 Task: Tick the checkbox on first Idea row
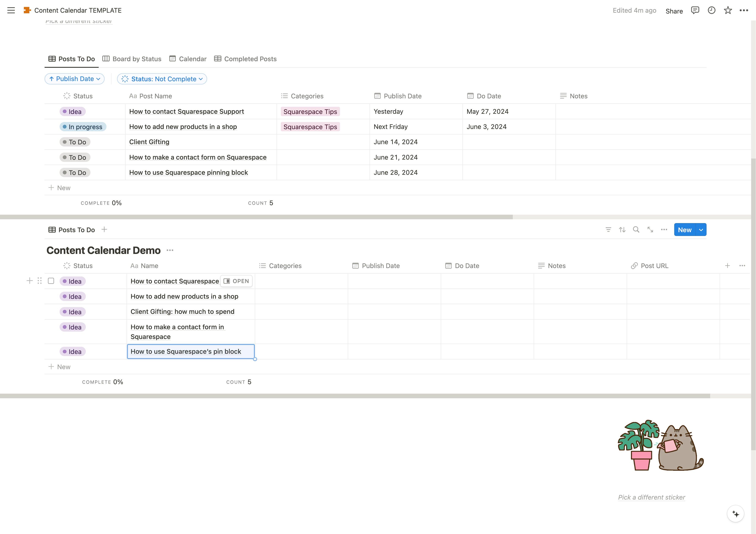(x=51, y=281)
